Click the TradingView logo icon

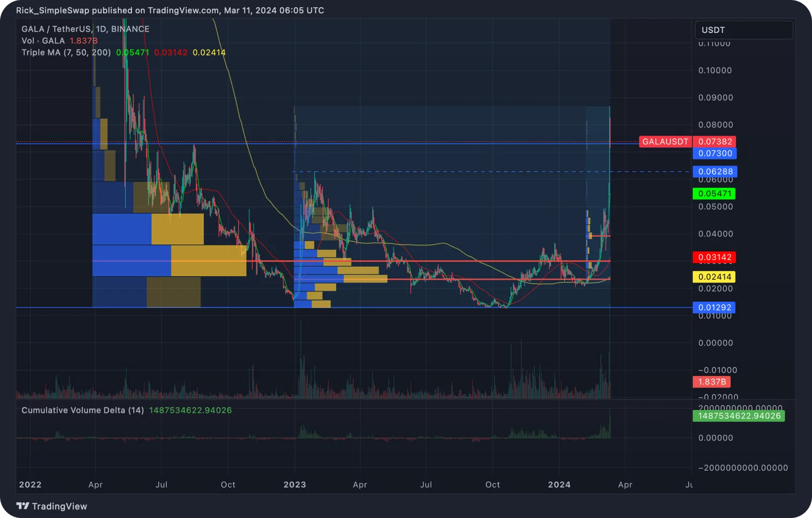[23, 506]
